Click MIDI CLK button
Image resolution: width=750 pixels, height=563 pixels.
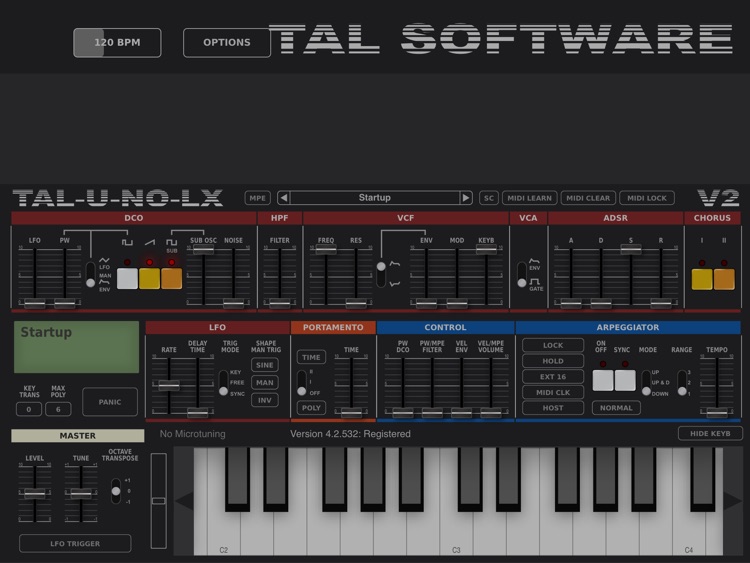pyautogui.click(x=553, y=392)
